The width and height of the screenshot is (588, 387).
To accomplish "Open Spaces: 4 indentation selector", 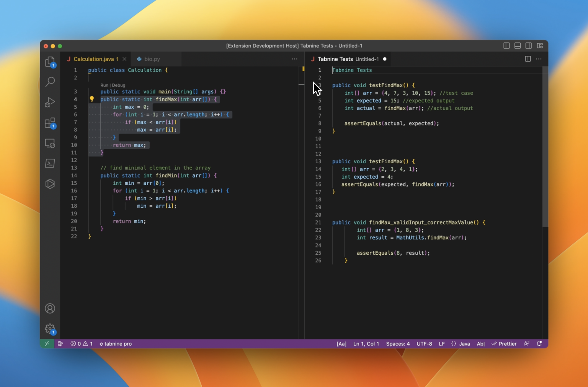I will pos(398,344).
